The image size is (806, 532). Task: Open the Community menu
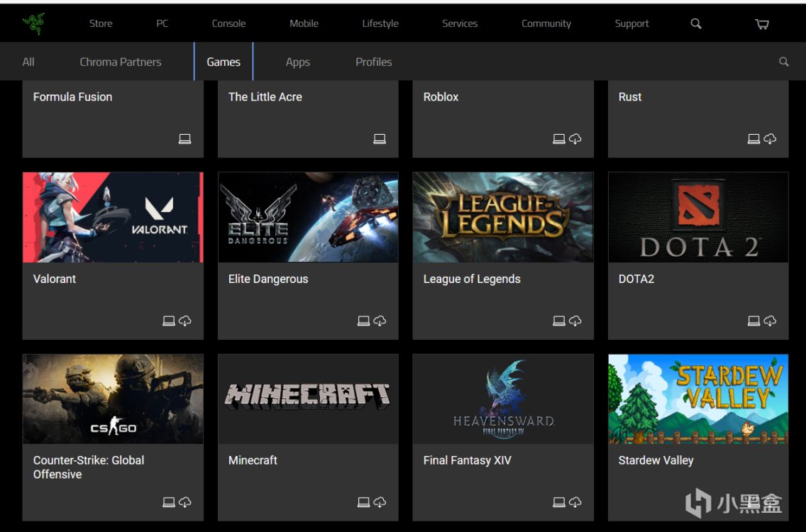coord(546,23)
